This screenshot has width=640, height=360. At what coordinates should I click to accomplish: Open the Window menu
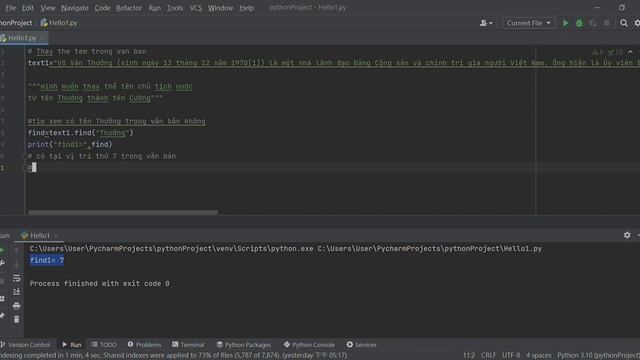pos(220,8)
